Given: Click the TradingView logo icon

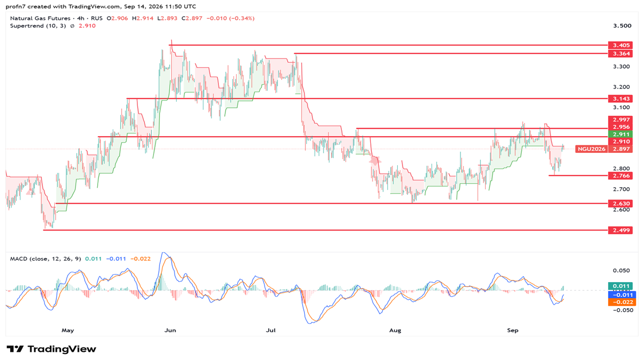Looking at the screenshot, I should click(x=15, y=349).
